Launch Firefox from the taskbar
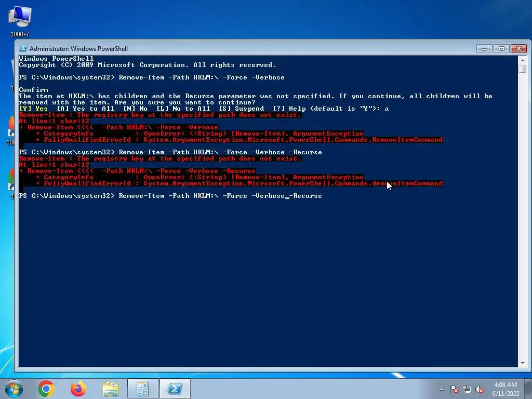This screenshot has height=399, width=532. (78, 389)
